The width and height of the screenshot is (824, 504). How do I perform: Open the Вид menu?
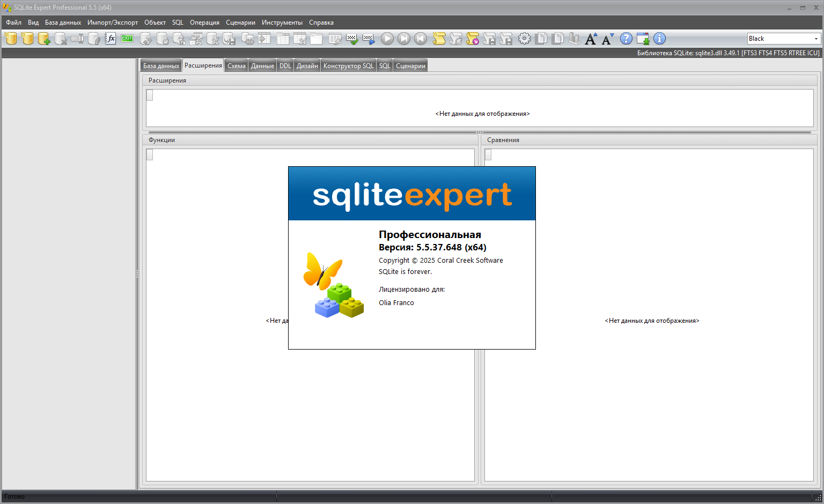pyautogui.click(x=33, y=23)
